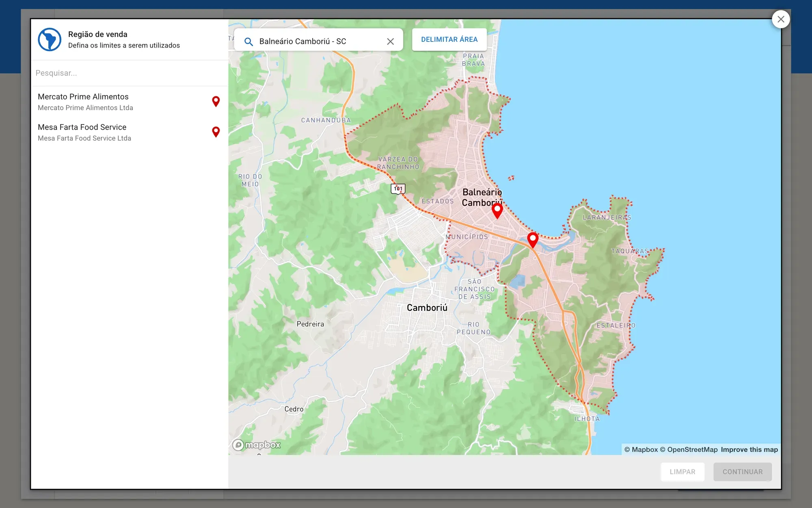Viewport: 812px width, 508px height.
Task: Open the Improve this map link
Action: [x=749, y=449]
